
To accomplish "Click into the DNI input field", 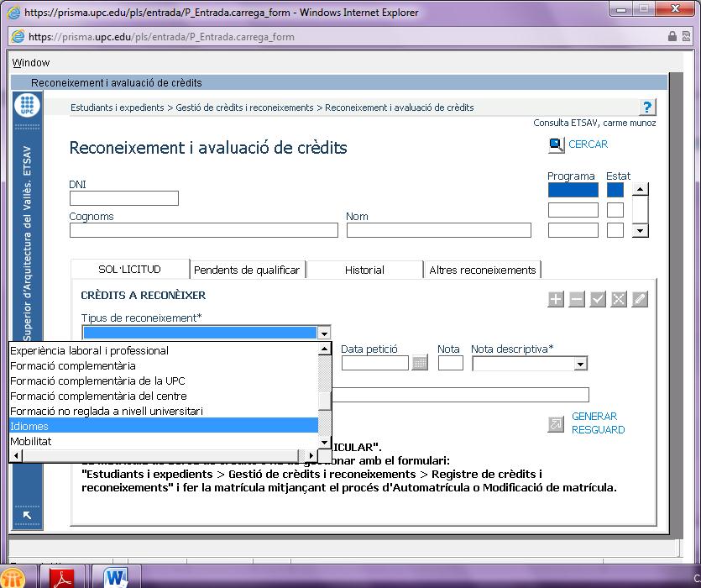I will 123,198.
